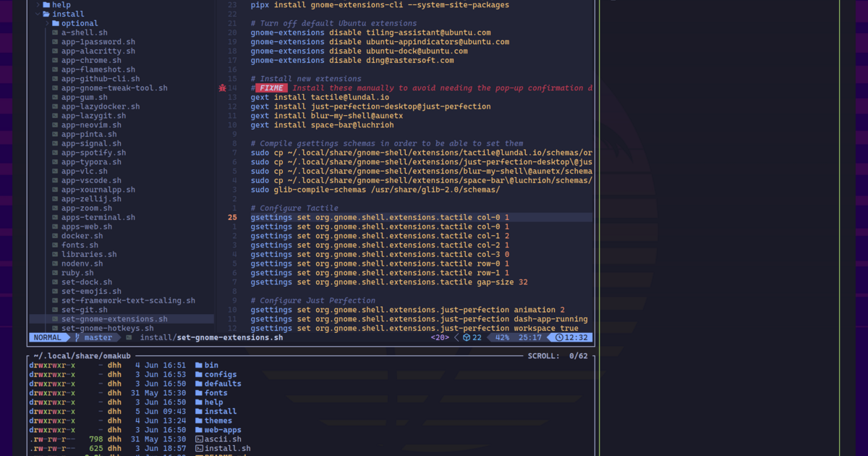Click the script icon next to ascii.sh

(x=200, y=439)
